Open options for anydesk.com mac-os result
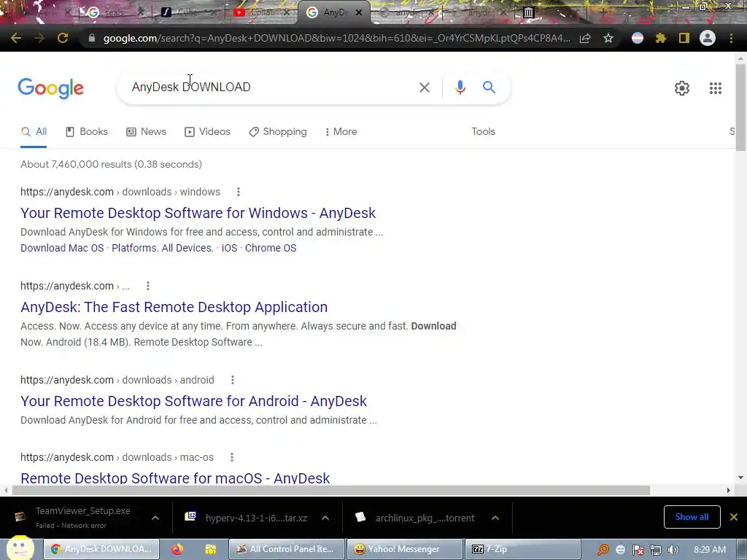 (x=232, y=457)
